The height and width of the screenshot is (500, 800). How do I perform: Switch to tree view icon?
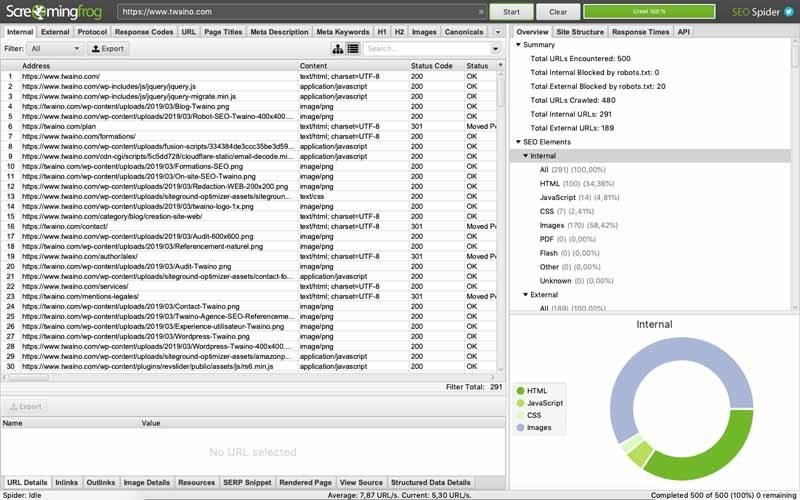pos(338,48)
